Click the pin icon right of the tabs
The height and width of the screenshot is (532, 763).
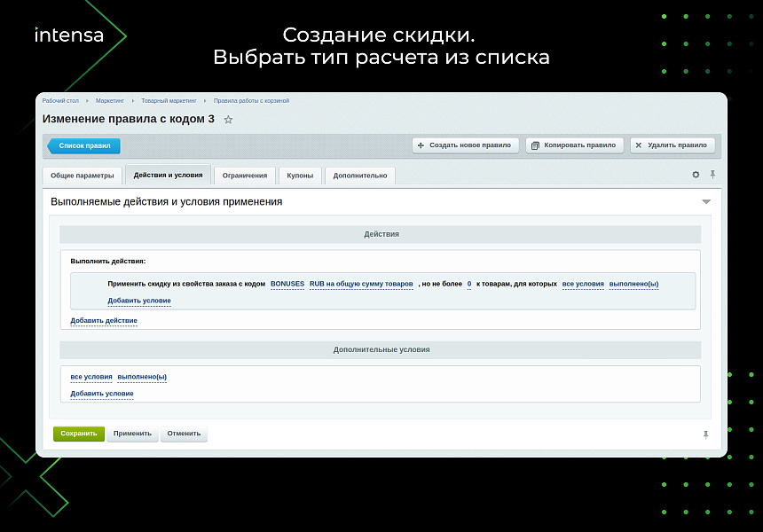tap(712, 175)
